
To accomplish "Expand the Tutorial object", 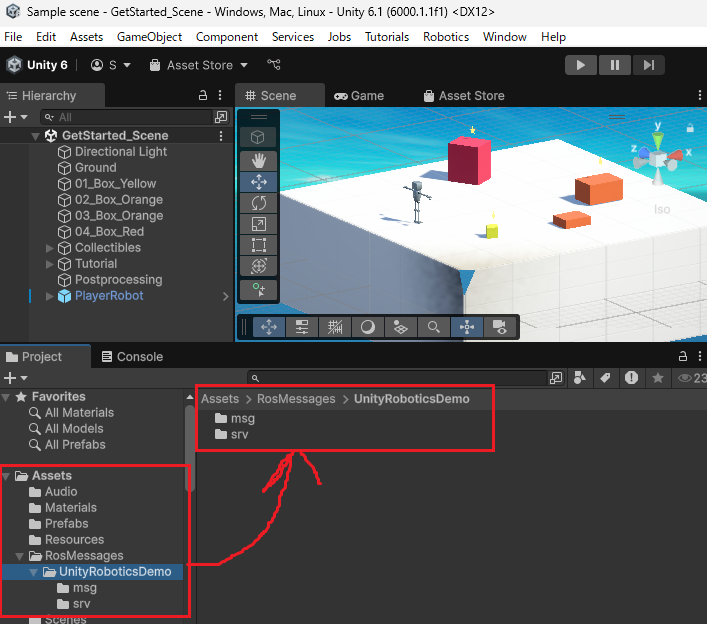I will coord(50,264).
